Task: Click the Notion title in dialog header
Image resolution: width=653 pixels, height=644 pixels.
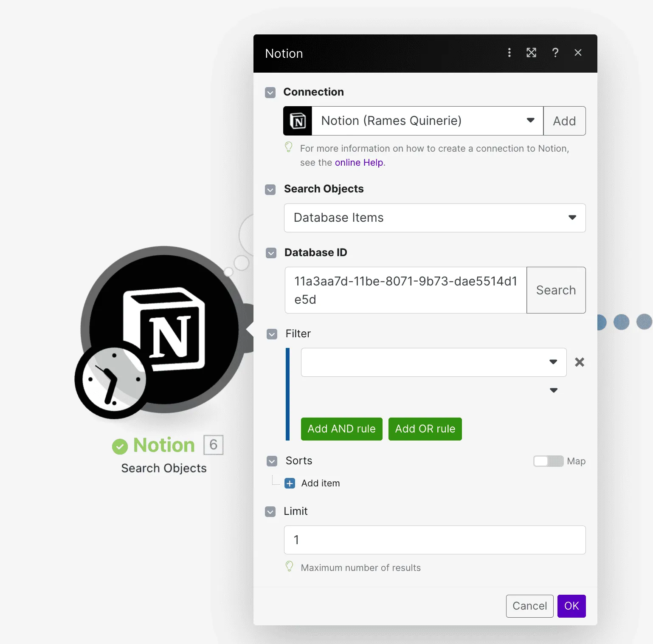Action: (284, 54)
